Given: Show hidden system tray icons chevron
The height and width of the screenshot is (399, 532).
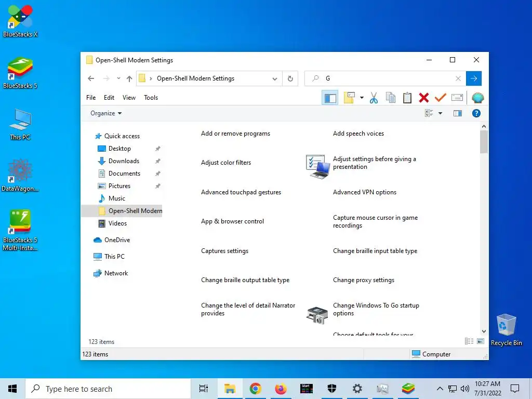Looking at the screenshot, I should click(440, 389).
